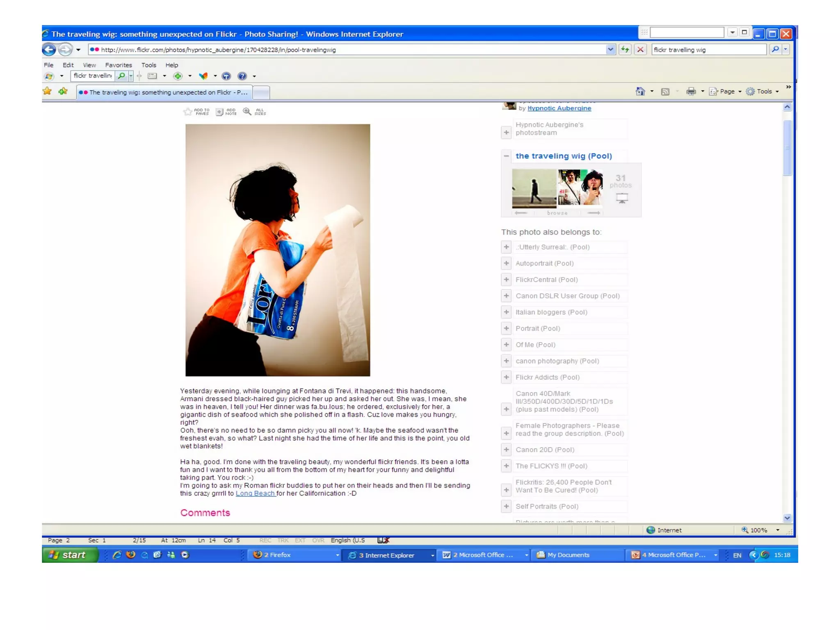
Task: Click the Add Note icon above photo
Action: coord(220,112)
